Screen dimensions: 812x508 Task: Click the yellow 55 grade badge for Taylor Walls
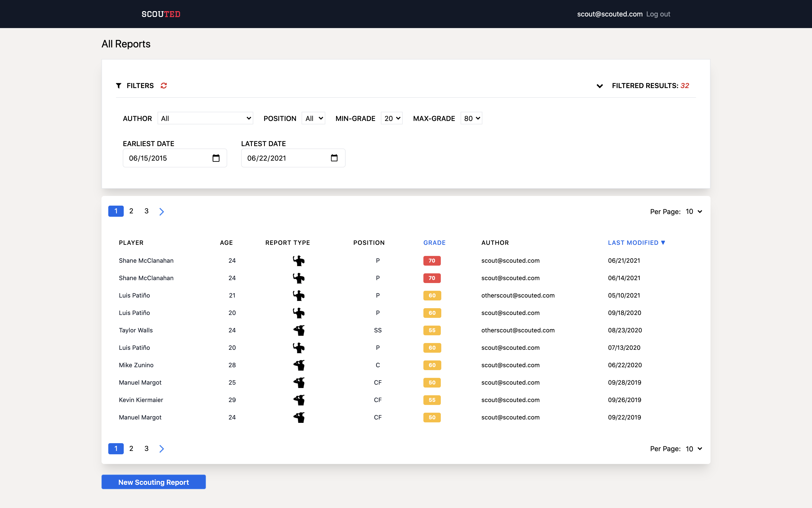click(432, 330)
